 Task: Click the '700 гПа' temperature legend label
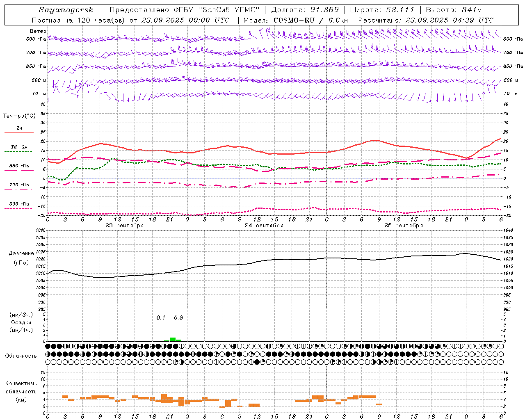[x=19, y=185]
